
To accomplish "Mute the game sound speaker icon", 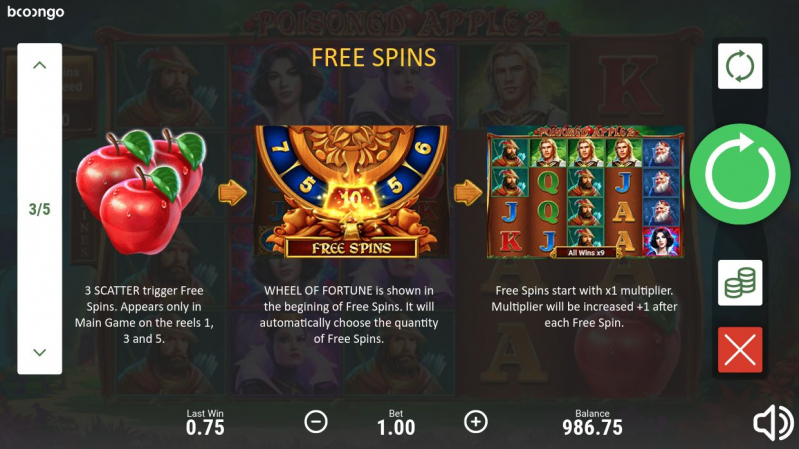I will pos(773,422).
